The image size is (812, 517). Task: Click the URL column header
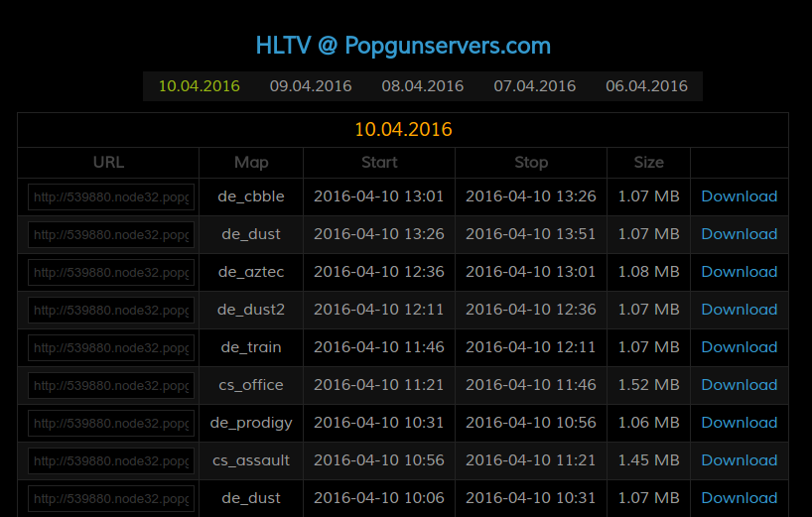tap(108, 163)
